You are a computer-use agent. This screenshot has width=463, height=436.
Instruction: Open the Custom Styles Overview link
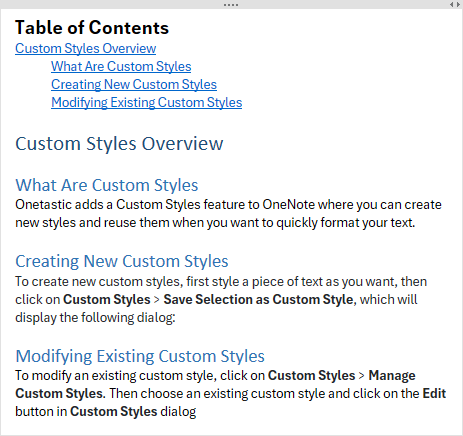[x=85, y=49]
